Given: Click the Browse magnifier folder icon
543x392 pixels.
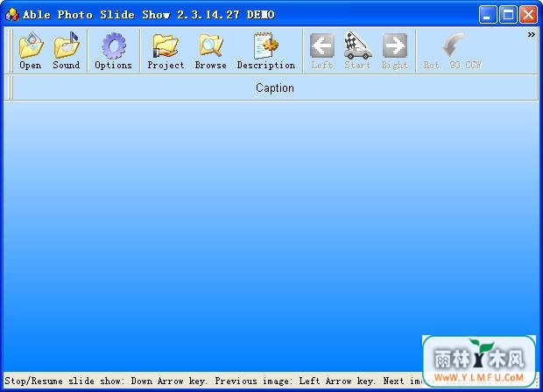Looking at the screenshot, I should pyautogui.click(x=210, y=51).
